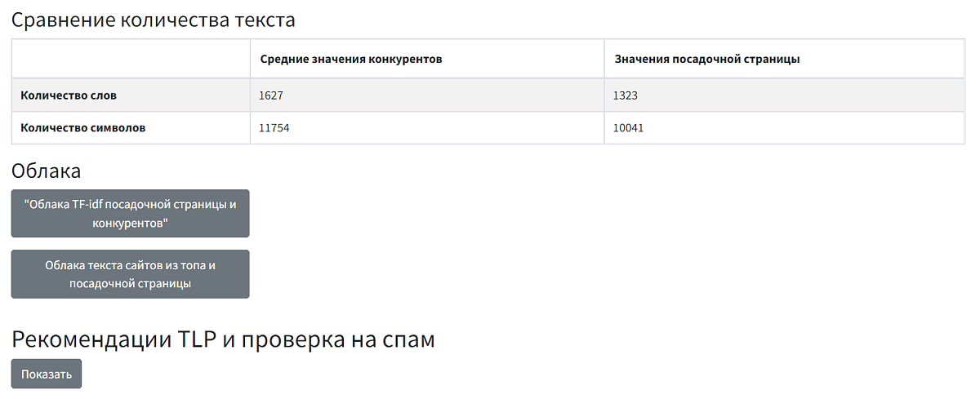Viewport: 980px width, 399px height.
Task: Select the competitors' word count 1627
Action: (271, 95)
